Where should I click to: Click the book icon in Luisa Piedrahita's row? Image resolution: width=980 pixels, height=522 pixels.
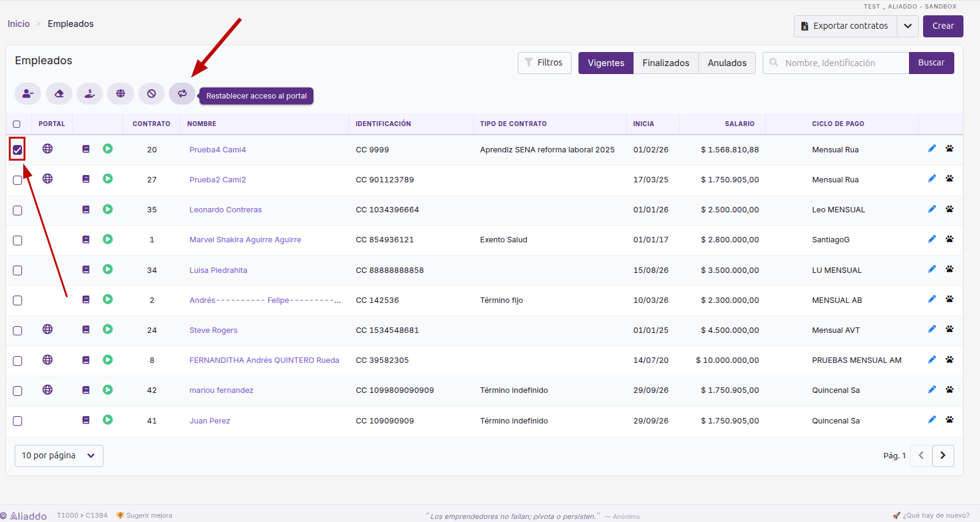click(86, 269)
